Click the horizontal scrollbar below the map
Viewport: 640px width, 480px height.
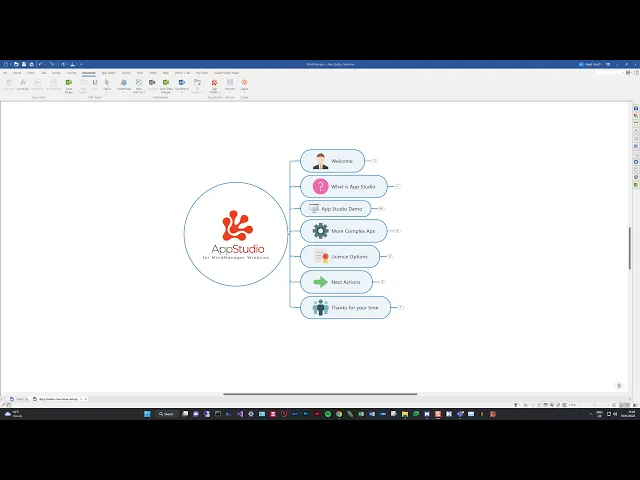tap(320, 394)
